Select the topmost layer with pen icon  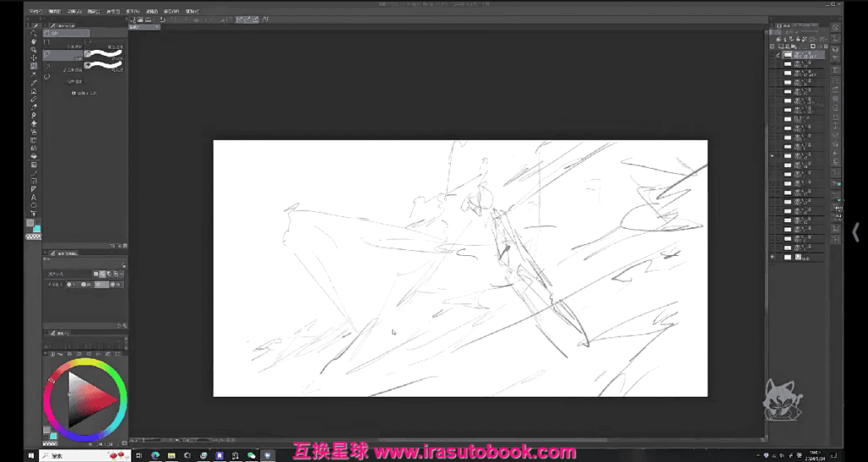coord(803,55)
